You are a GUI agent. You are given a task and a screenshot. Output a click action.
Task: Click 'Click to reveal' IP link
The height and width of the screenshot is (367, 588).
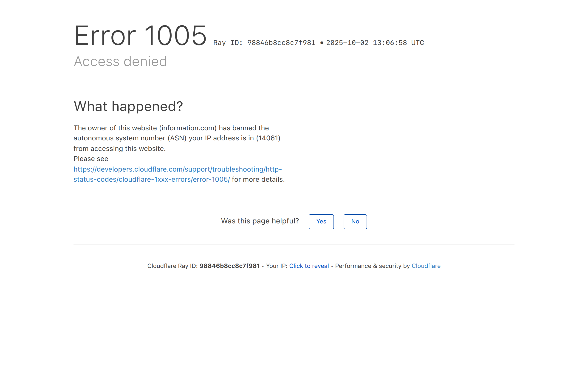(309, 266)
